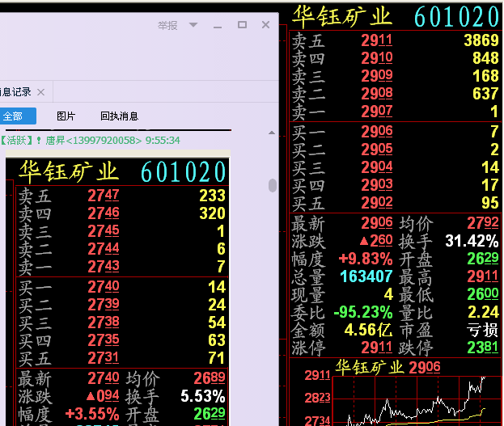Click sender name 唐昇<13997920058>
This screenshot has height=426, width=504.
coord(94,141)
